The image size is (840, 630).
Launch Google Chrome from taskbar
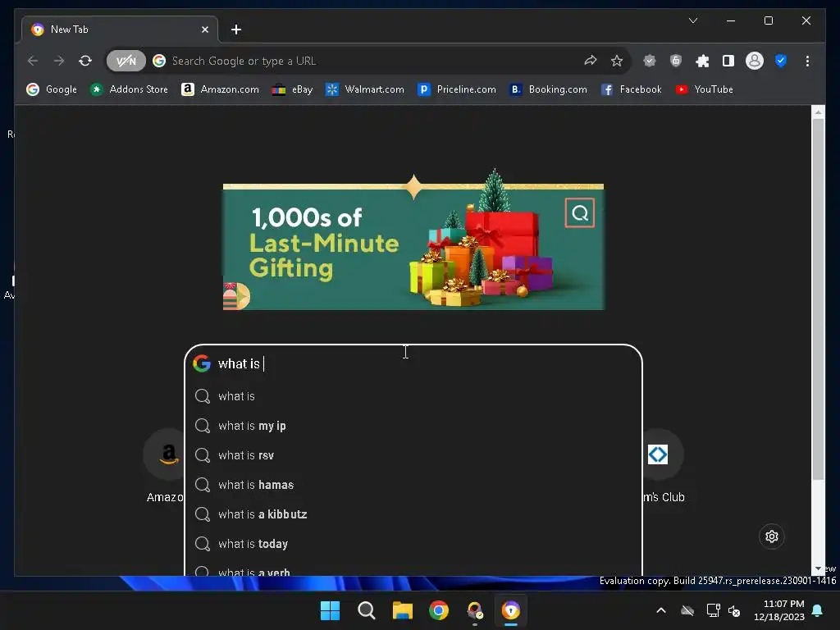(439, 610)
